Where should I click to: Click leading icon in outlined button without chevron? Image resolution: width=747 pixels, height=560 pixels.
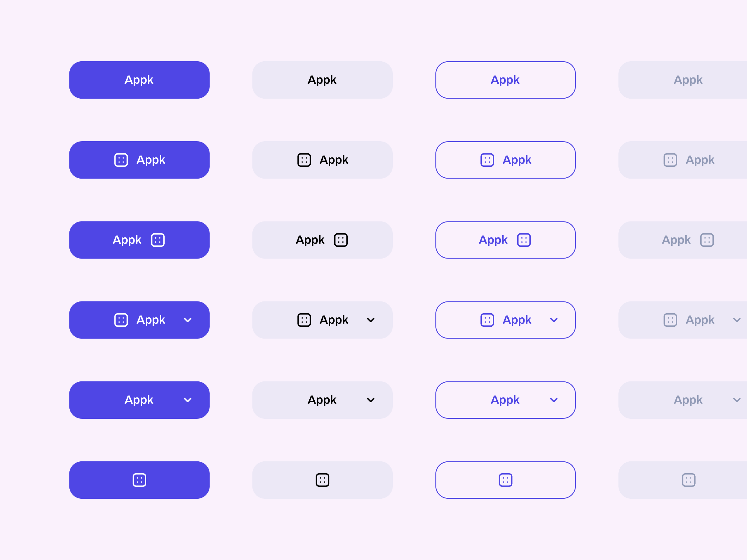click(487, 160)
